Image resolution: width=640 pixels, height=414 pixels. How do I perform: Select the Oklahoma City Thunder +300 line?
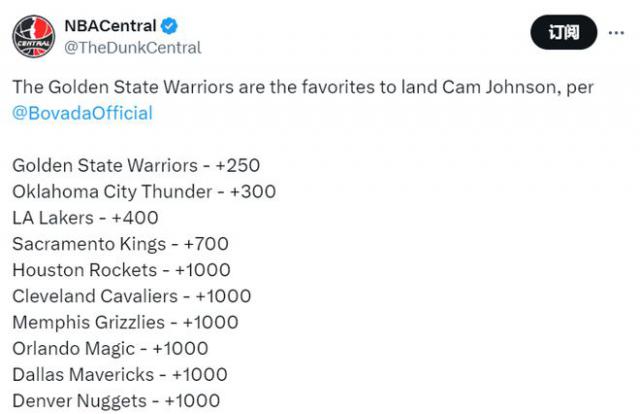144,191
